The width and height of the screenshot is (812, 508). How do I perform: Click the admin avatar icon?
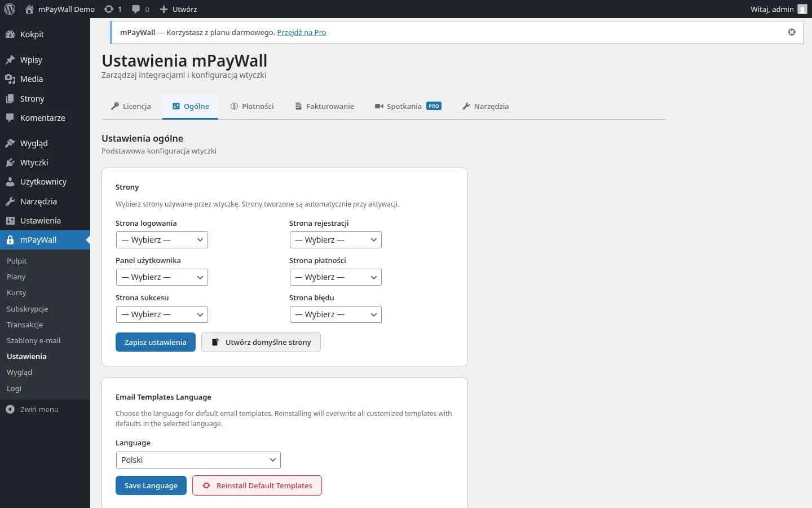coord(802,9)
